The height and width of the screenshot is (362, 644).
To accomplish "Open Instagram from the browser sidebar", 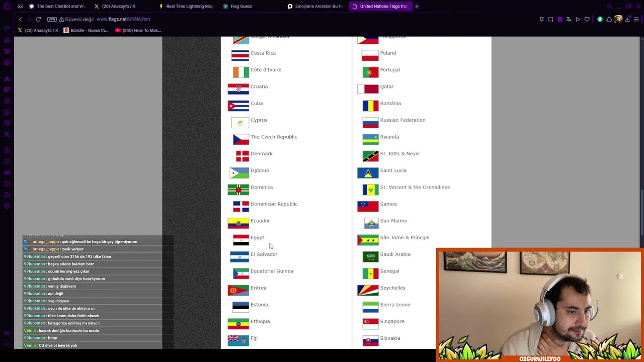I will click(7, 123).
